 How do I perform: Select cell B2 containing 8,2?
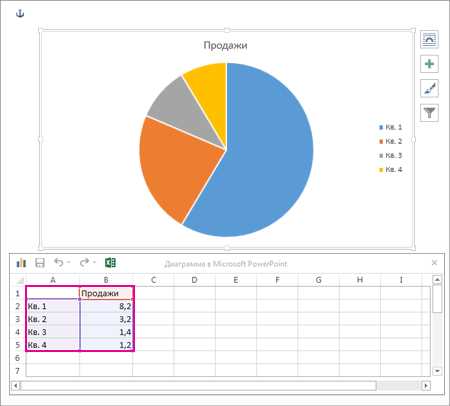click(x=106, y=306)
